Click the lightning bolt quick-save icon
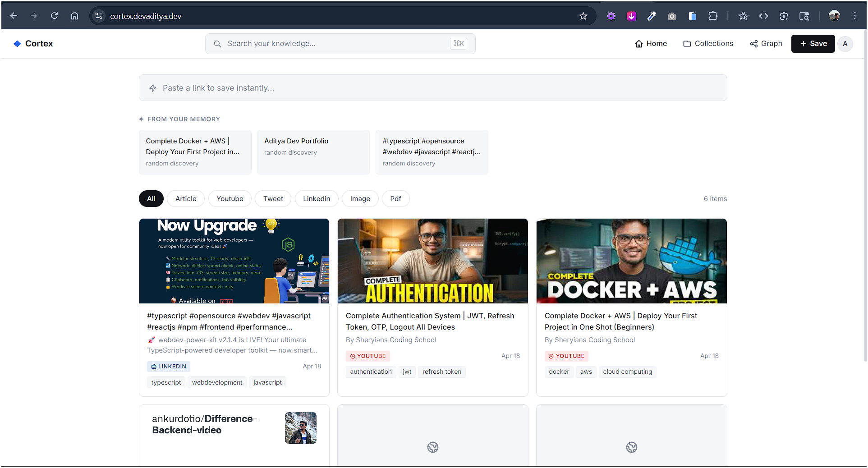Screen dimensions: 868x468 coord(153,88)
